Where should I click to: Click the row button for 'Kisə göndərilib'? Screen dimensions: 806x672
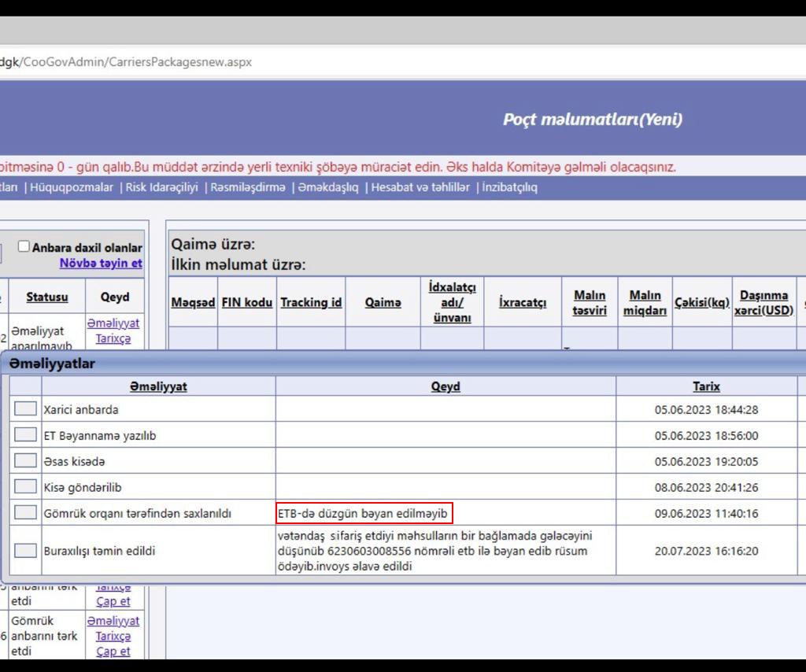(x=25, y=487)
